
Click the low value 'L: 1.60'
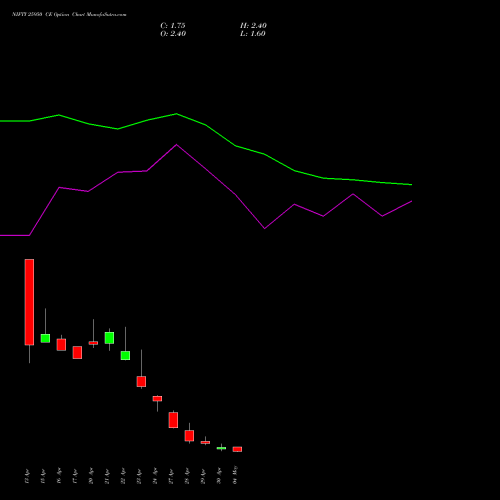pyautogui.click(x=253, y=33)
